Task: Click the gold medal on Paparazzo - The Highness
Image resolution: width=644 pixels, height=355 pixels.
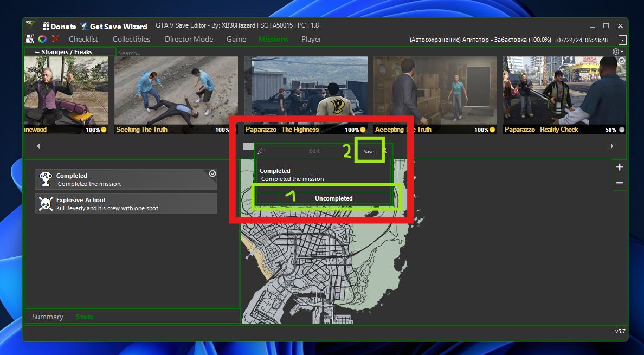Action: click(363, 130)
